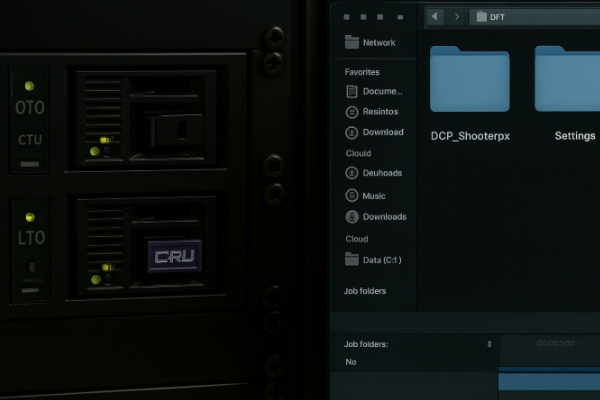Screen dimensions: 600x400
Task: Click the timeline timecode ruler
Action: pos(555,344)
